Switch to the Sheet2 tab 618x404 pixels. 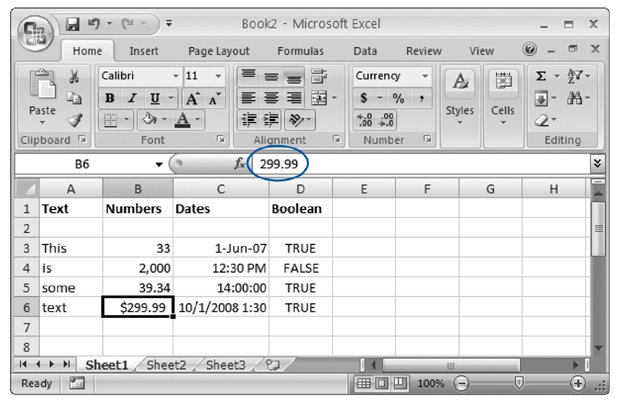[166, 365]
